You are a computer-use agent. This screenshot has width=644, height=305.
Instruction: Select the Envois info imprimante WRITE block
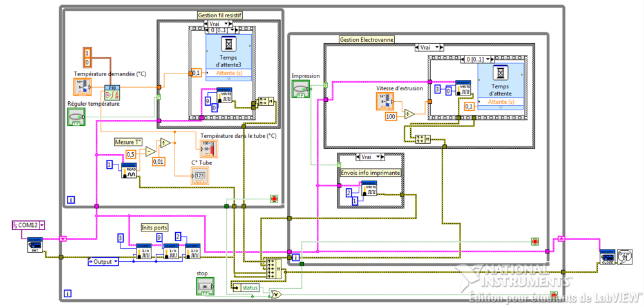pyautogui.click(x=370, y=189)
